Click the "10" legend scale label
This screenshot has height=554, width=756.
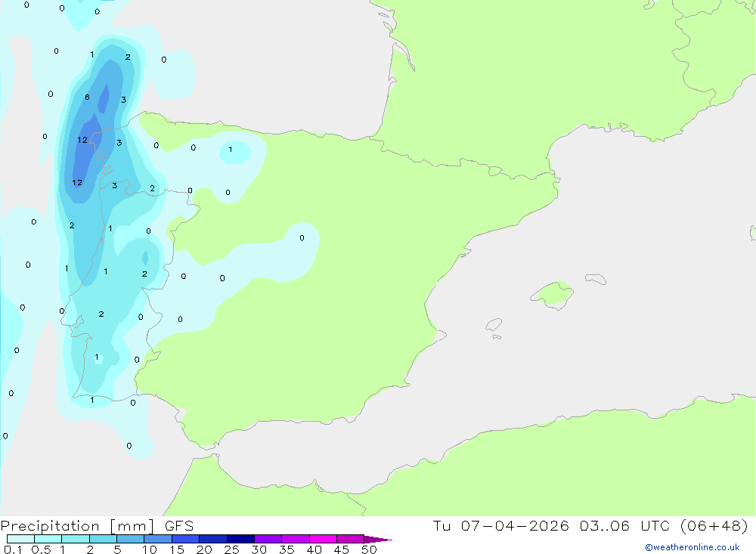150,549
